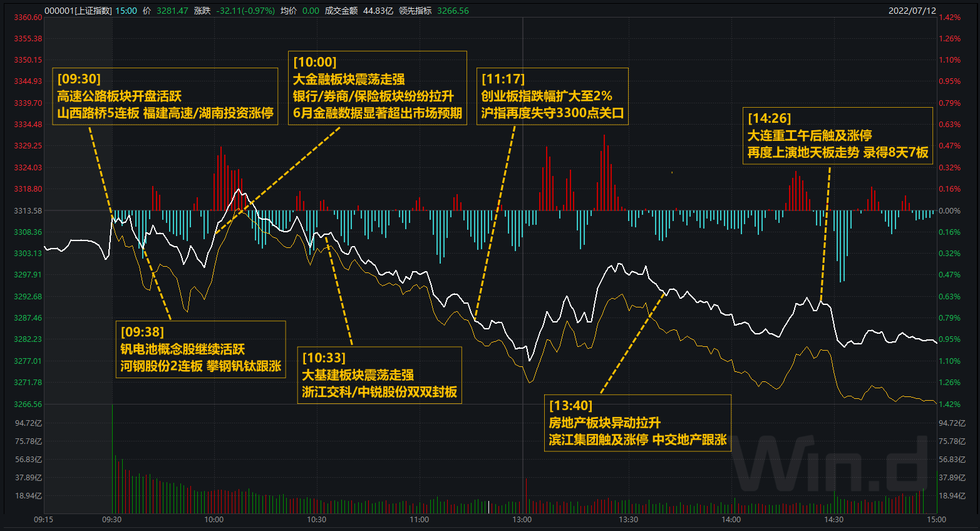Click the 3313.58 baseline price axis label
The image size is (980, 531).
[x=28, y=211]
